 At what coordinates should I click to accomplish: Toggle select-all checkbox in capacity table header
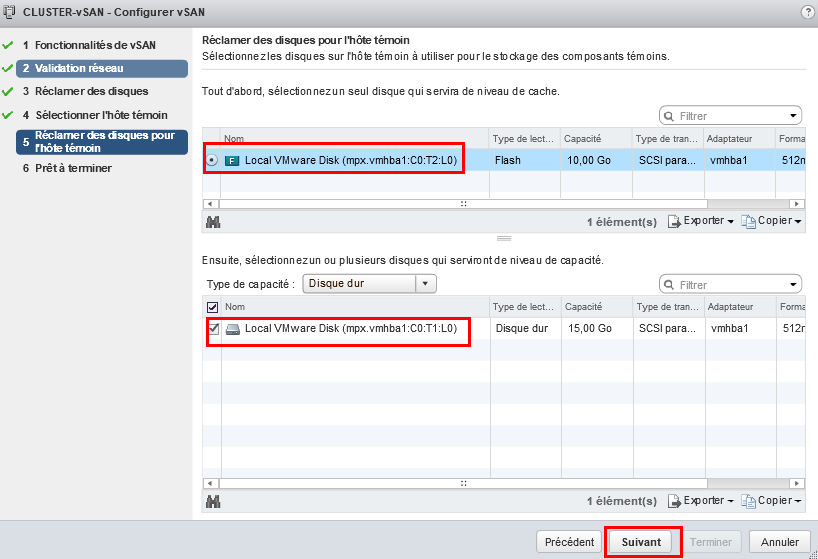[x=212, y=307]
